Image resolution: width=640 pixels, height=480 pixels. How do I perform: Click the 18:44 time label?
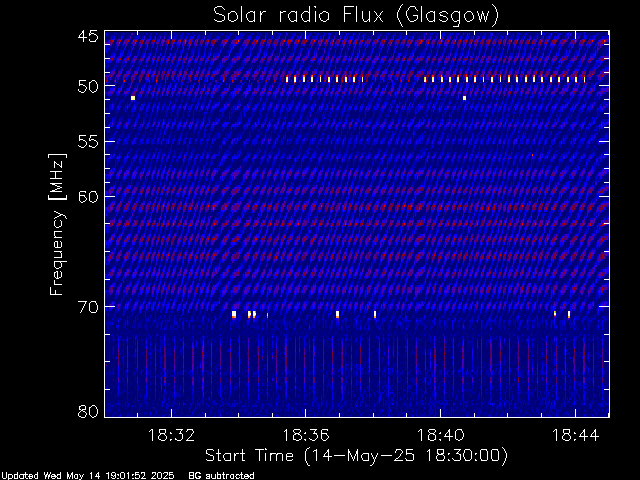[576, 435]
